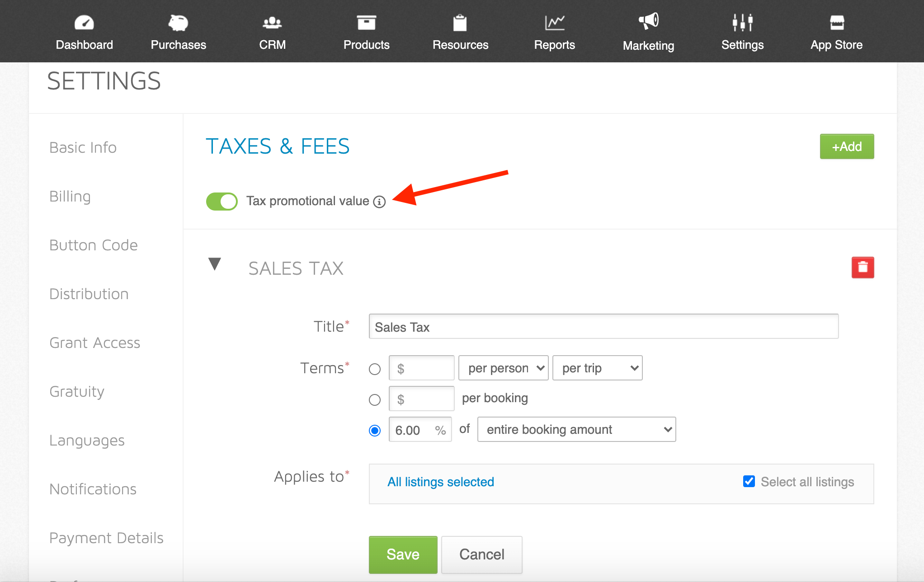Uncheck Select all listings checkbox
924x582 pixels.
[x=749, y=481]
